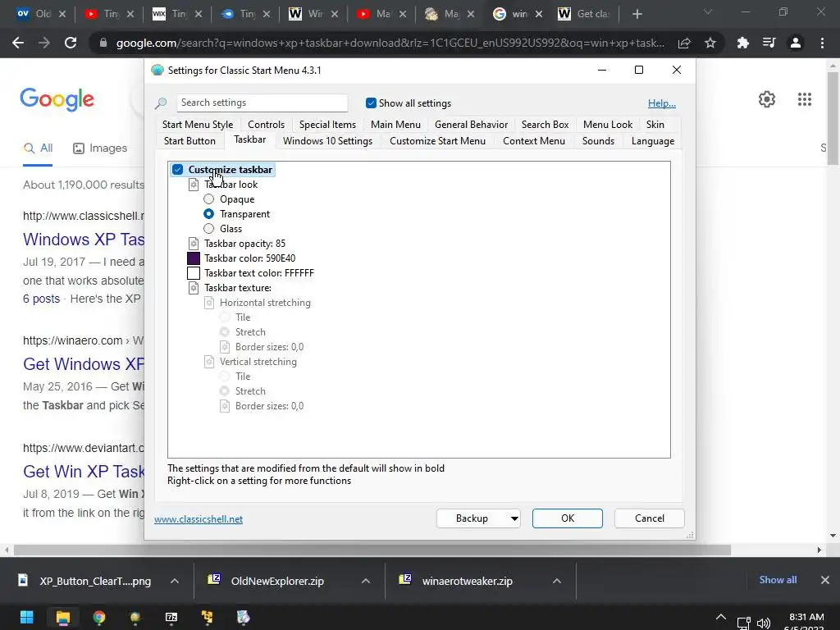The image size is (840, 630).
Task: Open Chrome media control icon
Action: pyautogui.click(x=769, y=43)
